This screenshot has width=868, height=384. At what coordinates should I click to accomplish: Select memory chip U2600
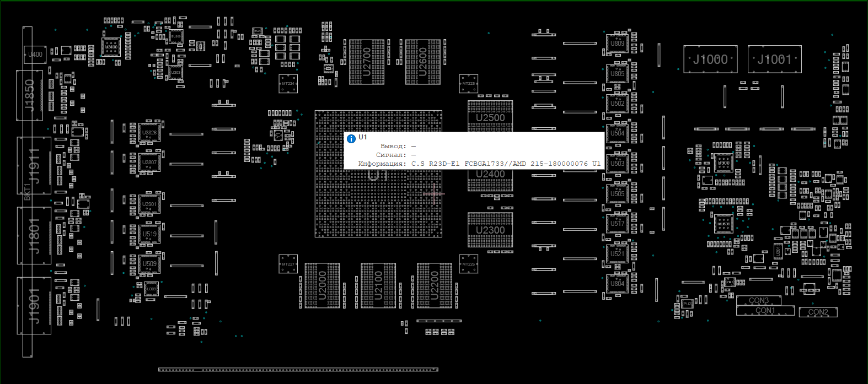pos(423,62)
